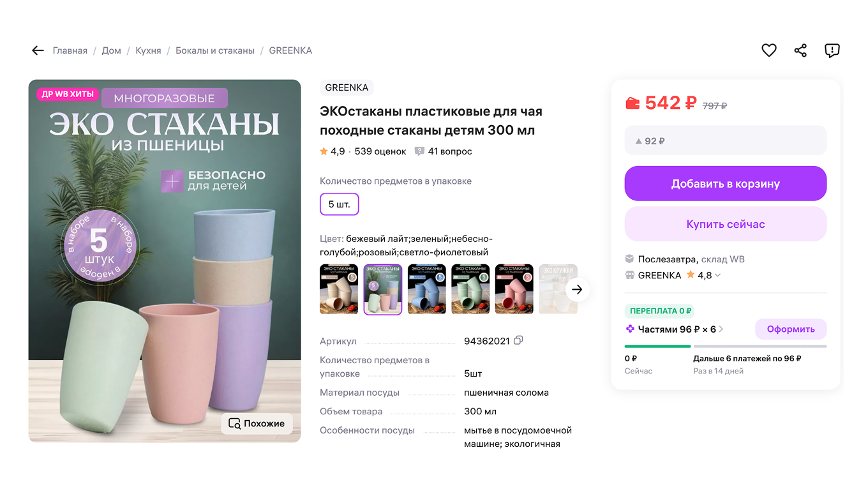Add product to favorites via heart icon
Image resolution: width=868 pixels, height=489 pixels.
tap(768, 50)
